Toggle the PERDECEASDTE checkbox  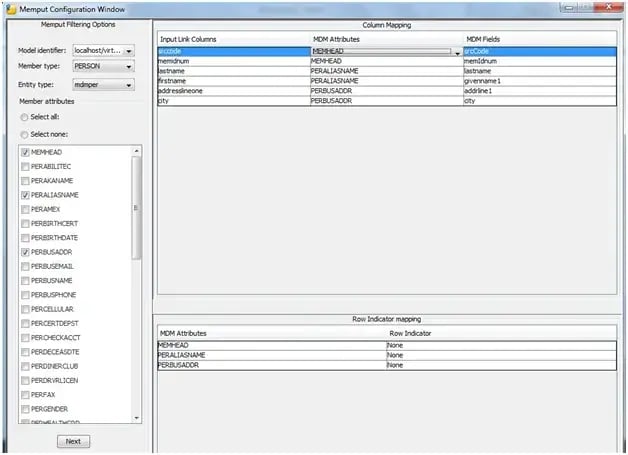click(25, 352)
